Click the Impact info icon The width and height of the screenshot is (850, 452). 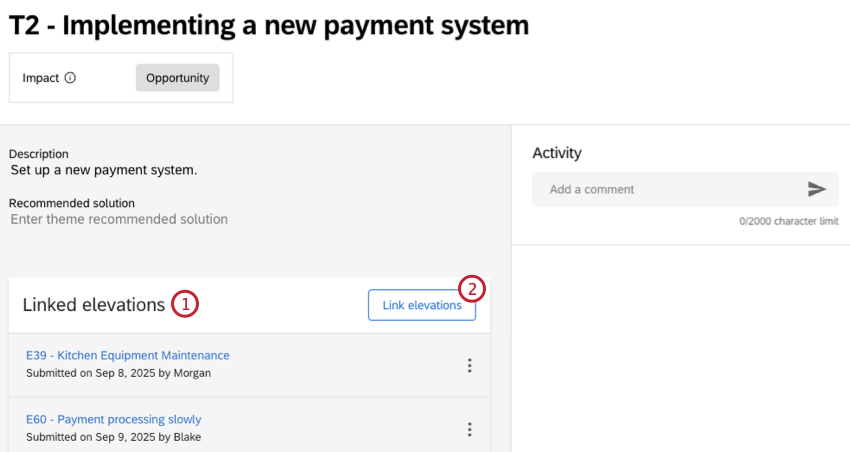click(x=70, y=78)
